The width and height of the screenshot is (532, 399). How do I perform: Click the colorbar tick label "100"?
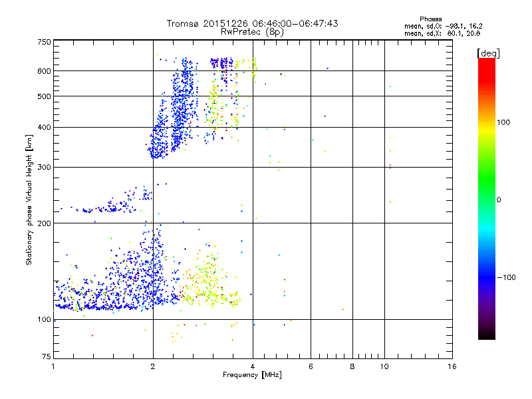(x=503, y=122)
